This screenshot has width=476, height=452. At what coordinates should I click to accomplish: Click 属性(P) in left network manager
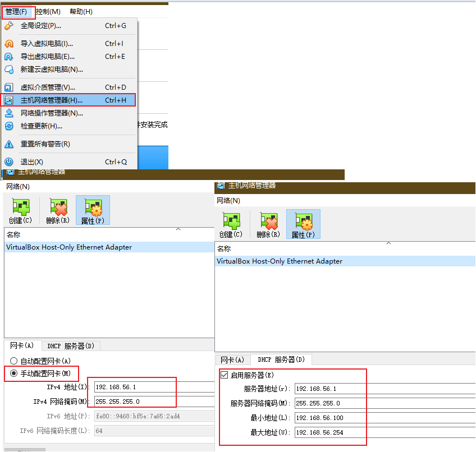[x=93, y=210]
